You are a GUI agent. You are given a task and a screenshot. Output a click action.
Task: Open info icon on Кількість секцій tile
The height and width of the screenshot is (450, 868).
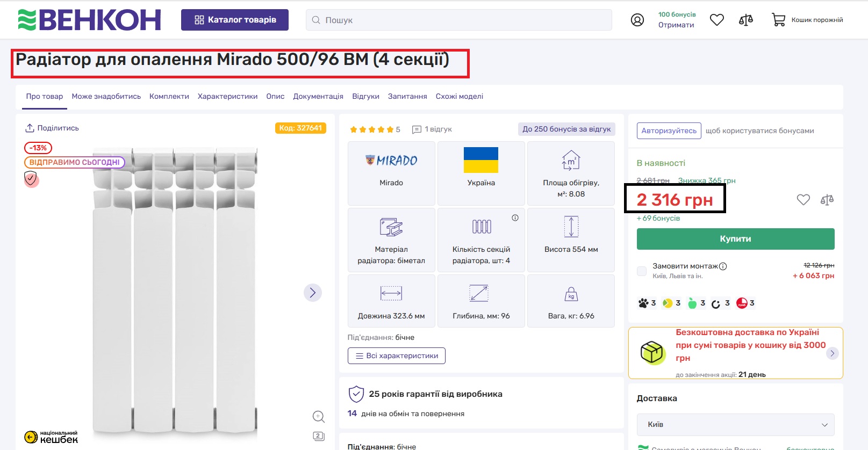[515, 217]
